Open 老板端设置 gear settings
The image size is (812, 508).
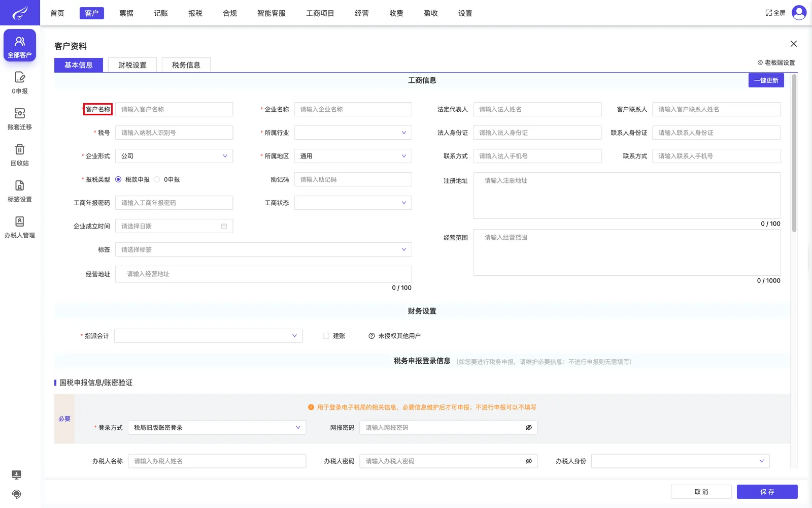click(x=776, y=62)
